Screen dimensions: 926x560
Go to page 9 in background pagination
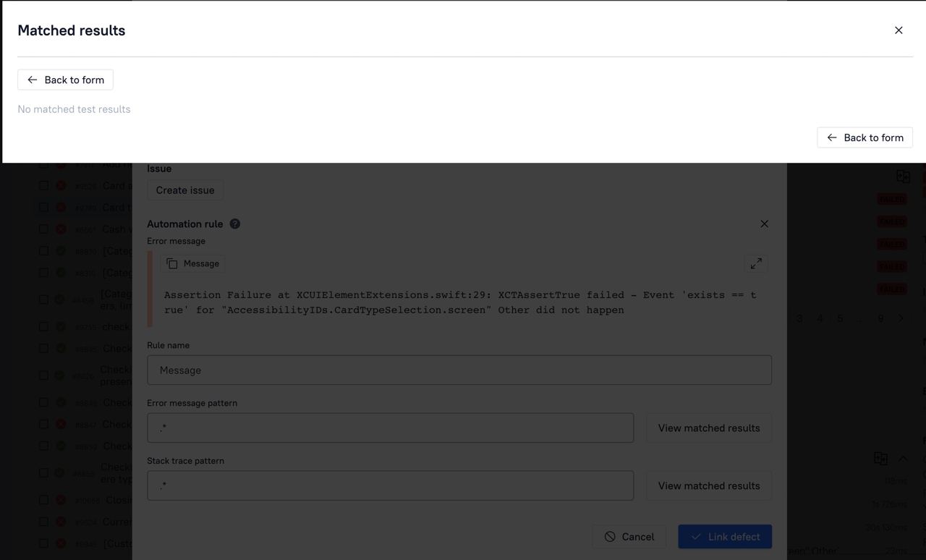pos(880,318)
